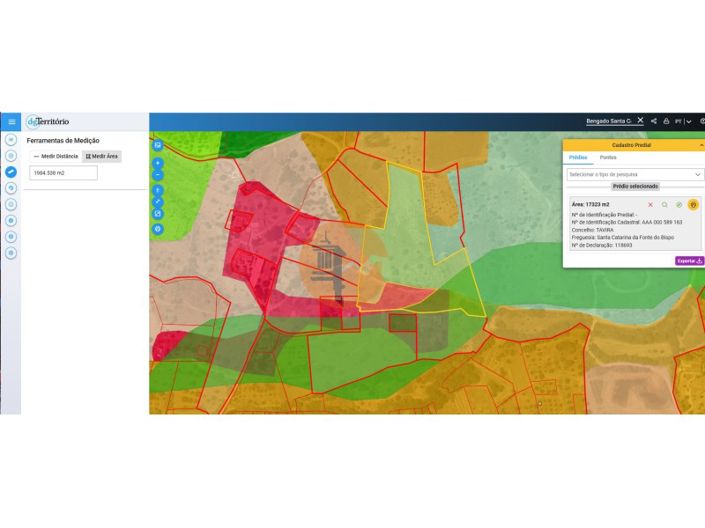Click the padlock login icon
Image resolution: width=705 pixels, height=528 pixels.
tap(666, 121)
